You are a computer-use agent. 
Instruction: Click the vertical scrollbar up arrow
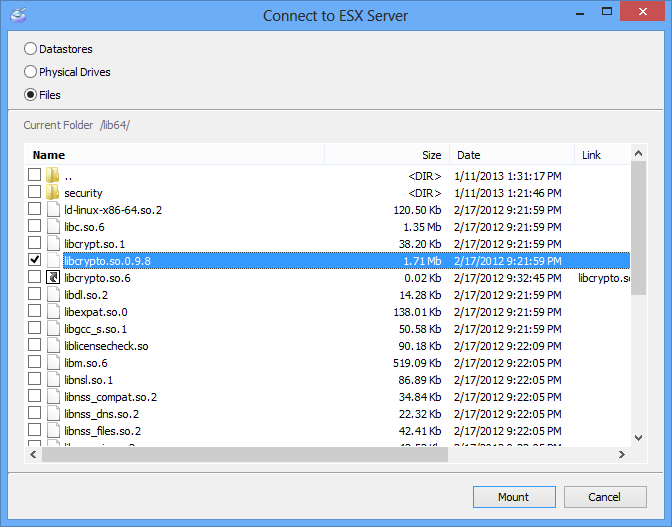638,153
